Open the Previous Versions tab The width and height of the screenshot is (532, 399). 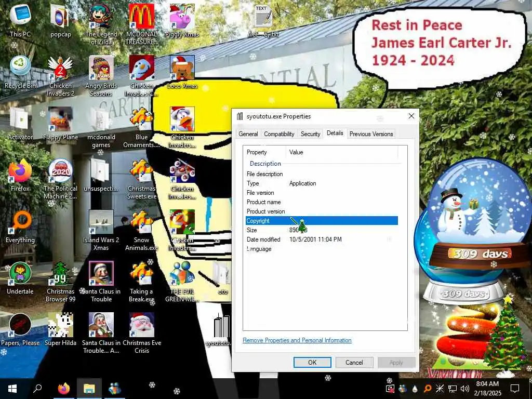(x=371, y=134)
